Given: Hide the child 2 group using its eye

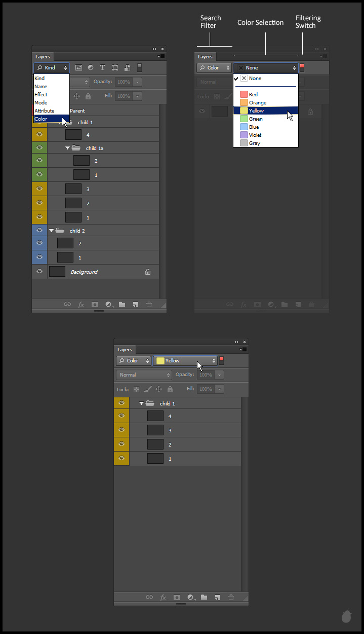Looking at the screenshot, I should coord(39,230).
